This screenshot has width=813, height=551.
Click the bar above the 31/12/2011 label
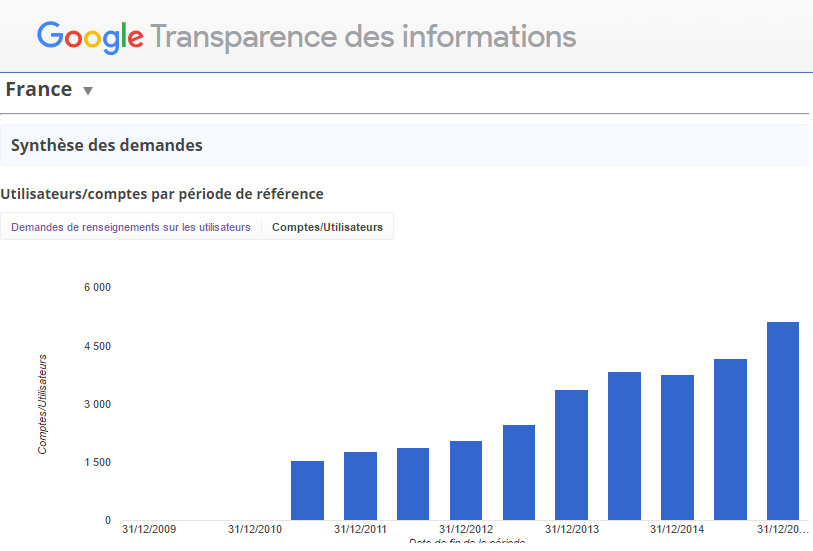click(360, 486)
